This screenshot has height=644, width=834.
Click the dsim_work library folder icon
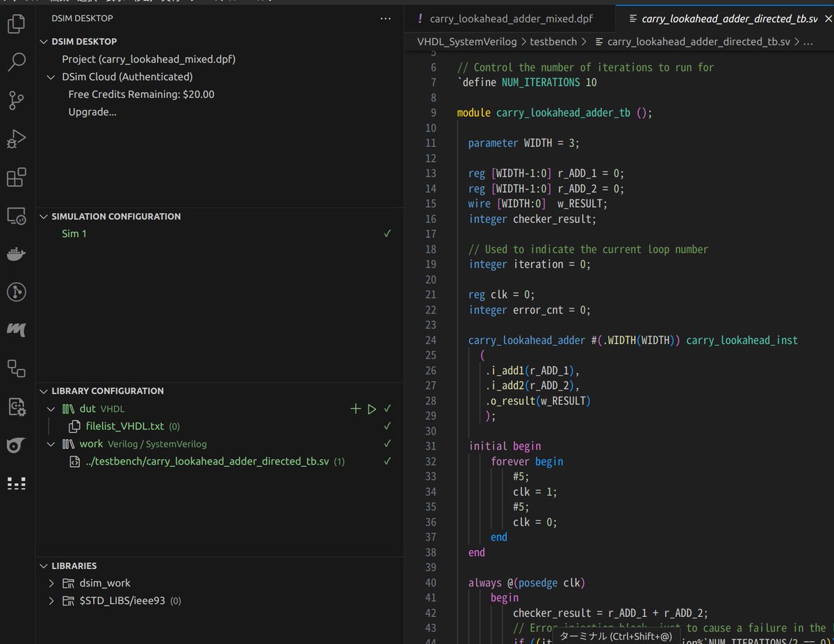pyautogui.click(x=69, y=584)
